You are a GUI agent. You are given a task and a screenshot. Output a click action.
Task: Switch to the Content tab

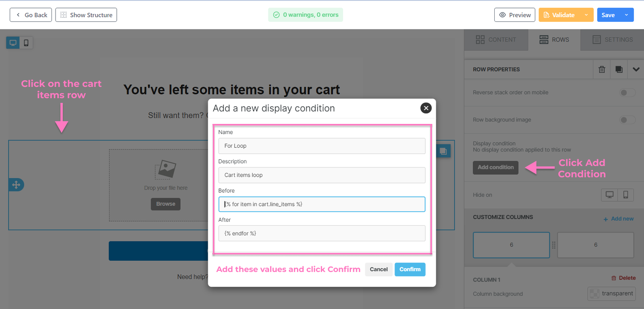pyautogui.click(x=496, y=39)
